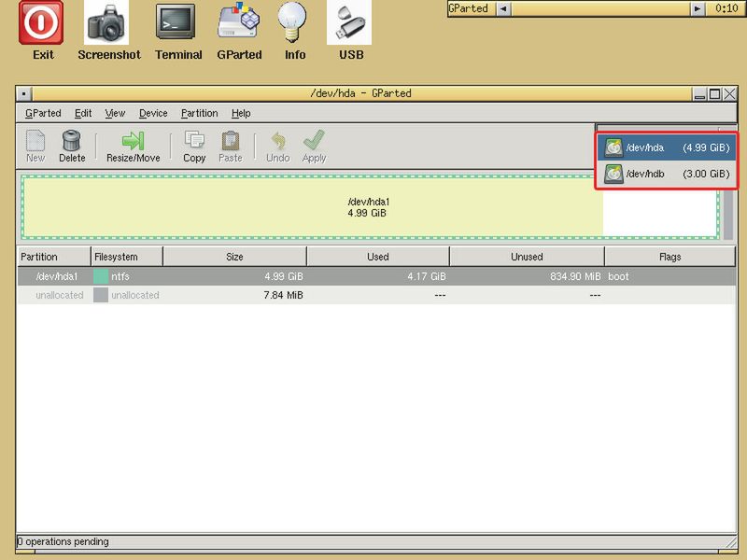Choose /dev/hda (4.99 GiB) in device dropdown
The height and width of the screenshot is (560, 747).
[667, 147]
